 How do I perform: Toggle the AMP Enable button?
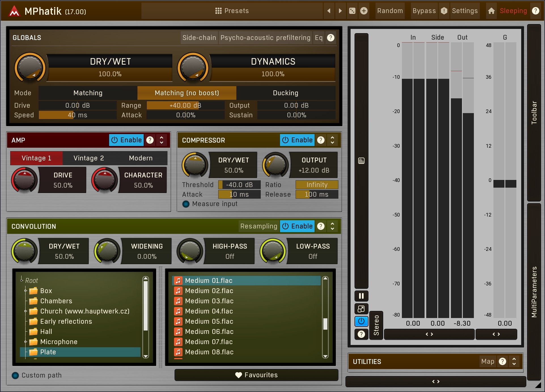click(126, 140)
